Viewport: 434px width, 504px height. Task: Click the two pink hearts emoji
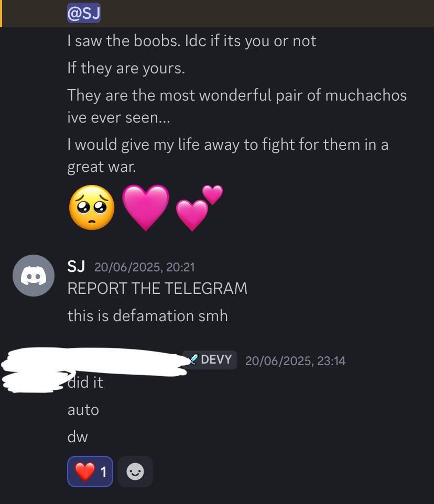199,207
